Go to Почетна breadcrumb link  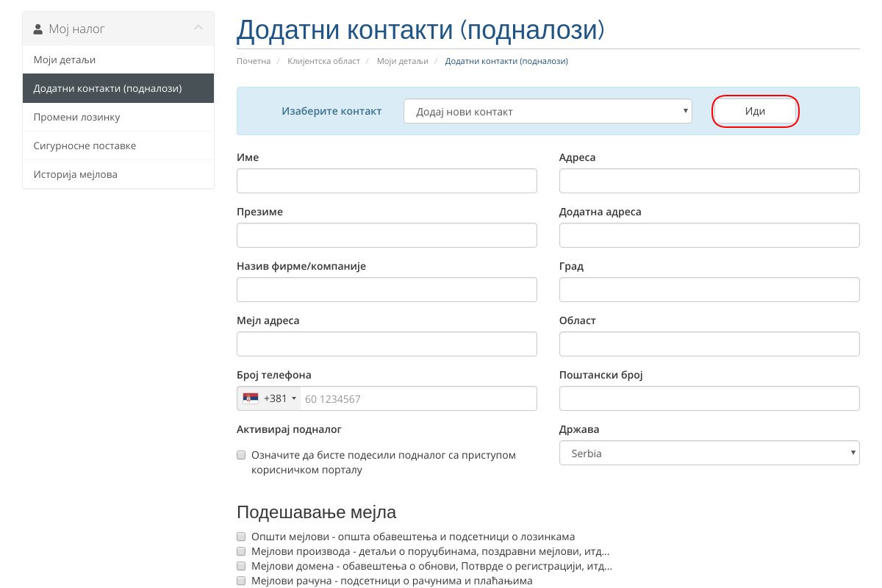coord(254,61)
